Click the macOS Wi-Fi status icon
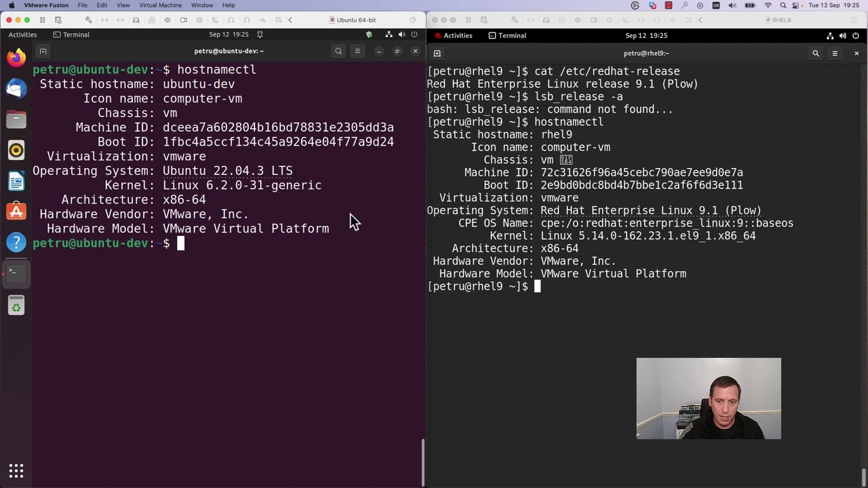 tap(768, 5)
